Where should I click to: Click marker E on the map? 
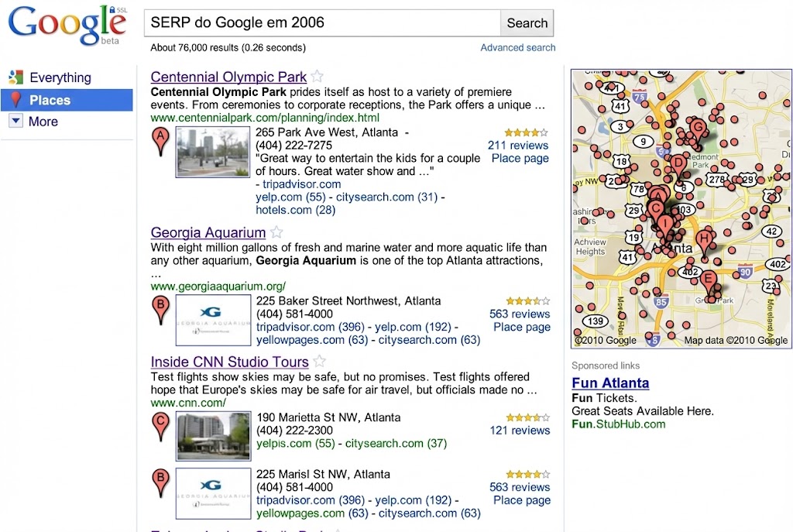tap(709, 276)
